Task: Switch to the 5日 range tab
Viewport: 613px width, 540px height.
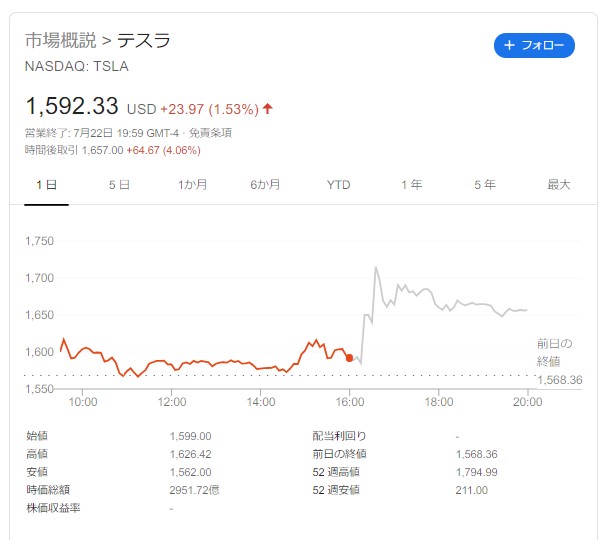Action: click(119, 185)
